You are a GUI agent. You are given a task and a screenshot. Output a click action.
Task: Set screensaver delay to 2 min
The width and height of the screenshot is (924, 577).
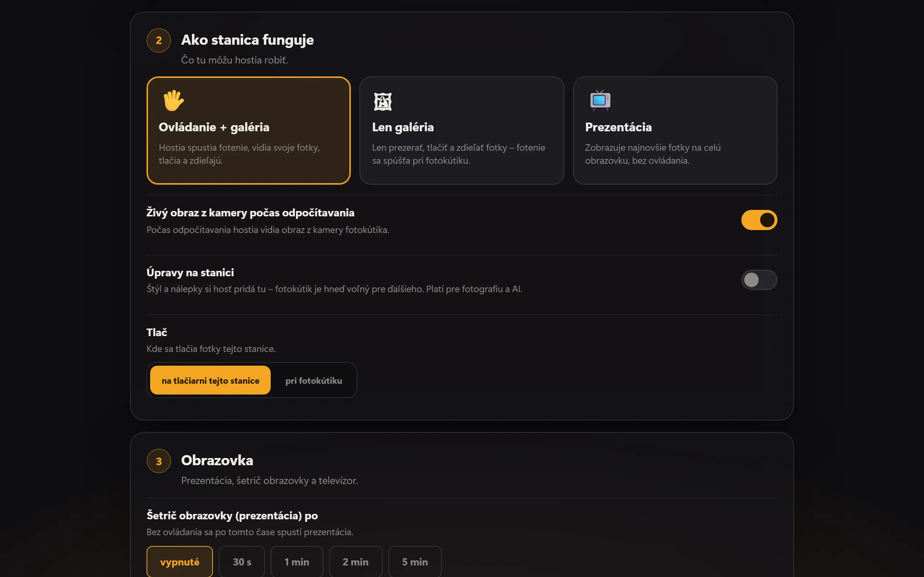tap(356, 562)
